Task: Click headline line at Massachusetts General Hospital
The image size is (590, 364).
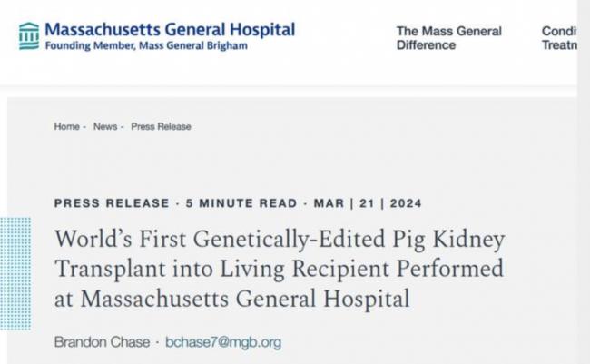Action: (233, 298)
